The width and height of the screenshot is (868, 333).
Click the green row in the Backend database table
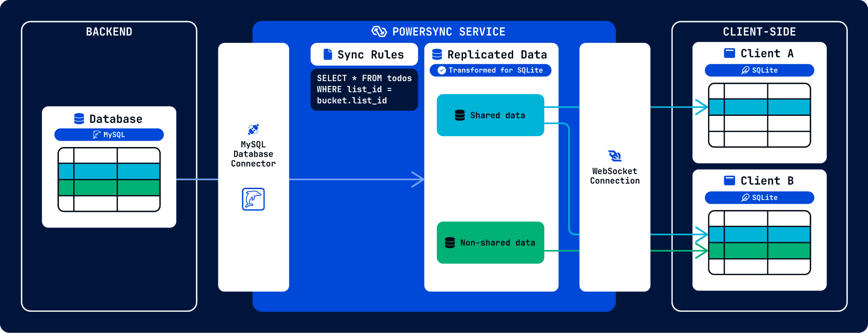[x=109, y=188]
